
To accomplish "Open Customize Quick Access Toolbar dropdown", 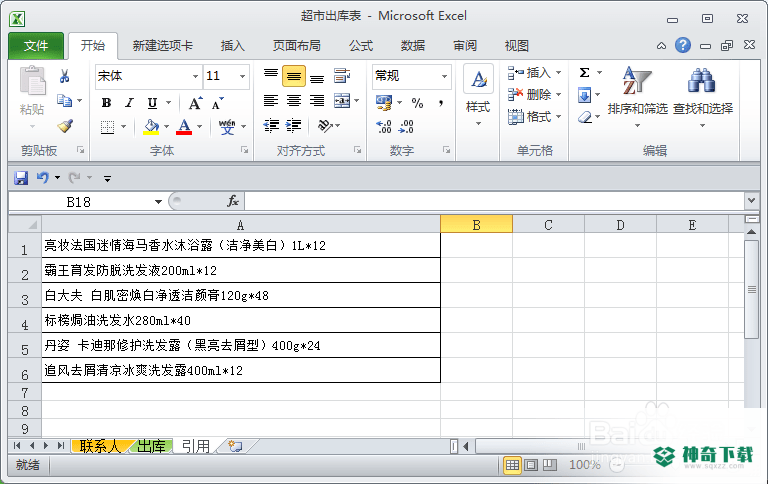I will coord(107,178).
